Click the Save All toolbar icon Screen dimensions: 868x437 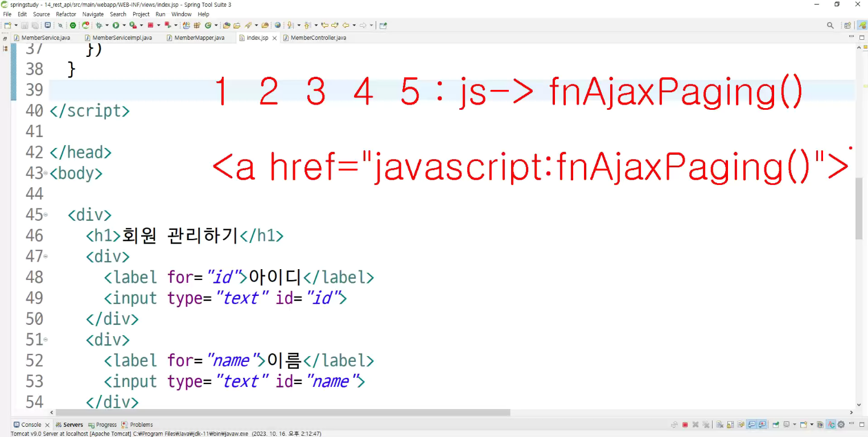tap(35, 26)
